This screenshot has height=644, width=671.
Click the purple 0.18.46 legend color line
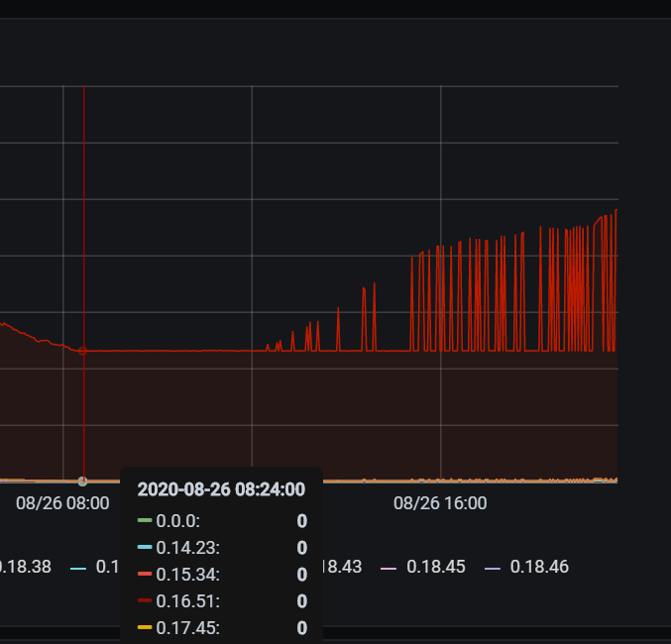pos(493,569)
